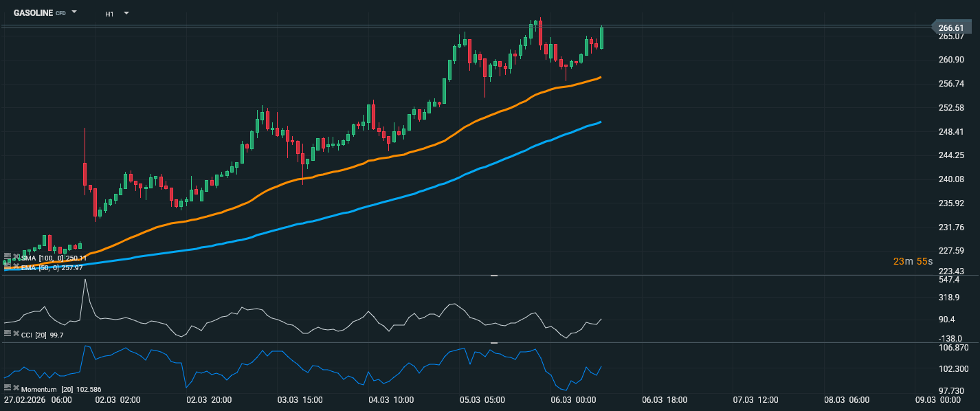This screenshot has height=411, width=980.
Task: Remove the EMA indicator with its X icon
Action: (16, 266)
